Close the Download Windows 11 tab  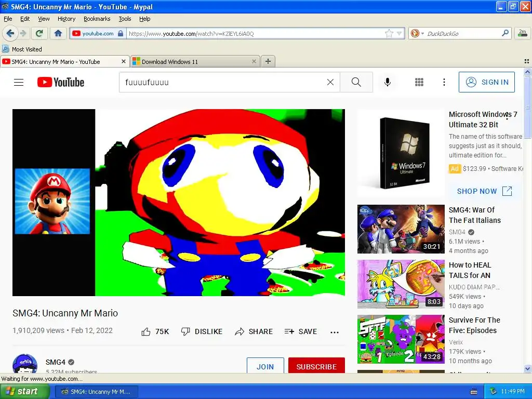click(x=254, y=61)
